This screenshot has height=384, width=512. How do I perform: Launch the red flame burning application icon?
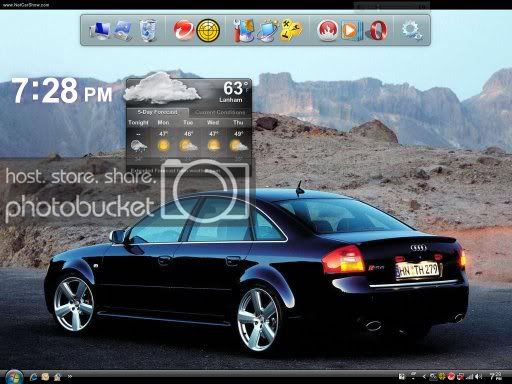click(x=327, y=30)
